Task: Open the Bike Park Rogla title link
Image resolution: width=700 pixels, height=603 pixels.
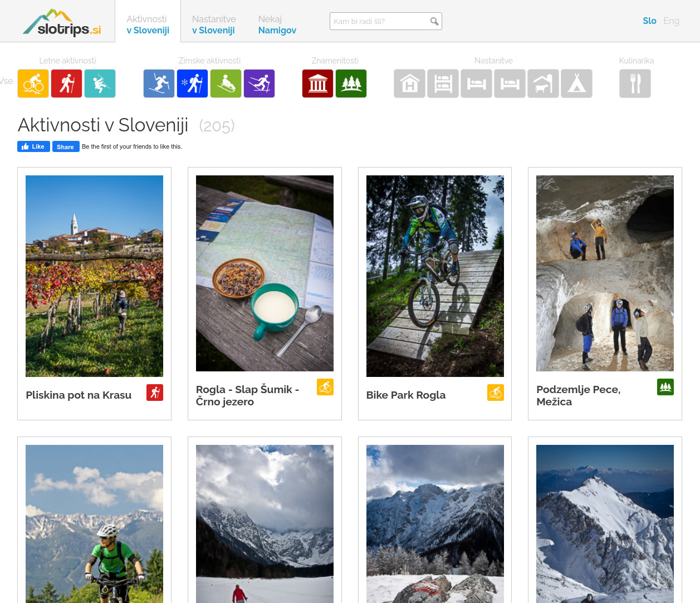Action: pyautogui.click(x=406, y=395)
